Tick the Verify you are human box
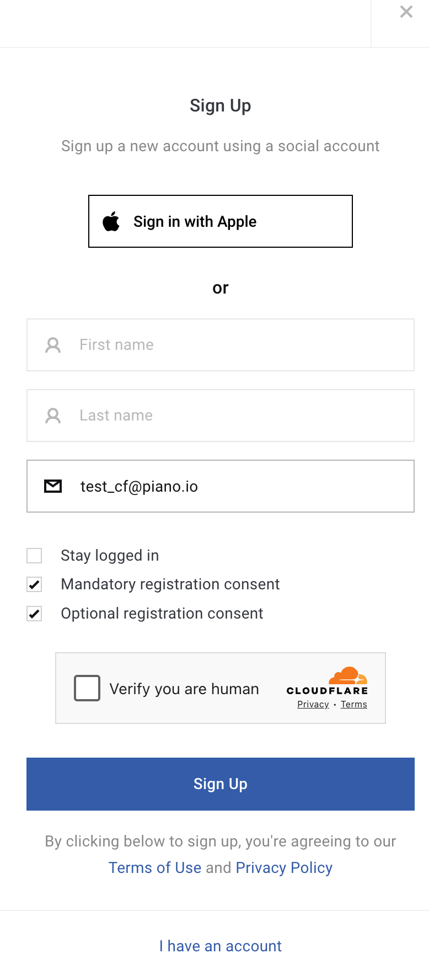The image size is (429, 980). (x=87, y=688)
